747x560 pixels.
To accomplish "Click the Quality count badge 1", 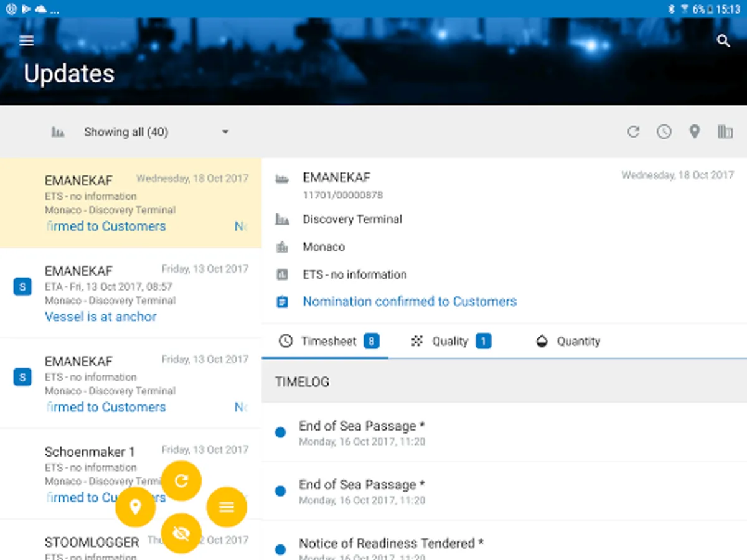I will [x=484, y=341].
